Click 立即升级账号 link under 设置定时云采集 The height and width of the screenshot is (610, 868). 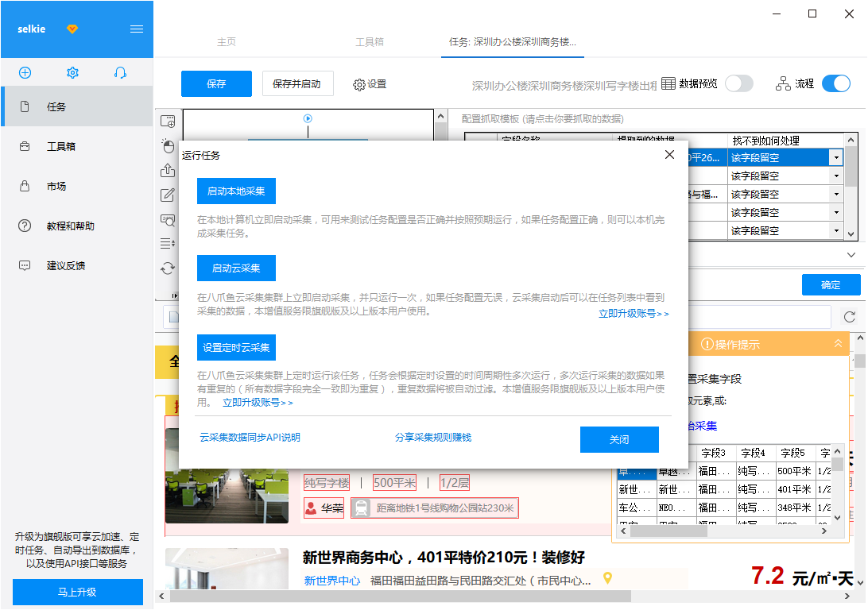[x=258, y=403]
